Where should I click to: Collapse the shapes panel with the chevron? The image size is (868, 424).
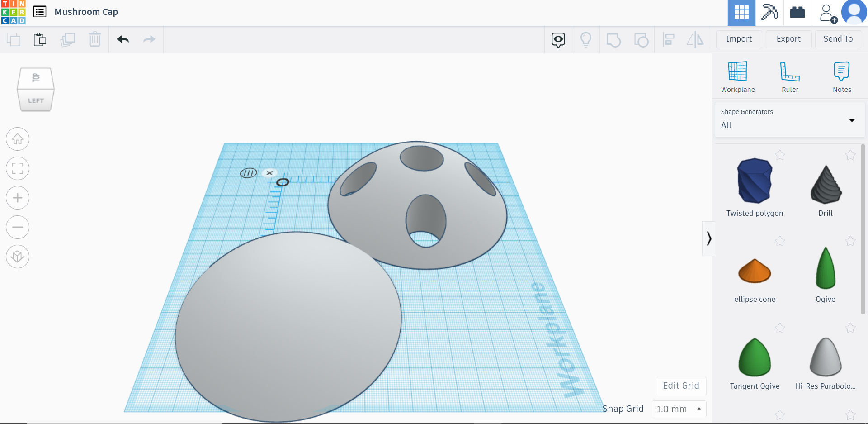pyautogui.click(x=709, y=238)
